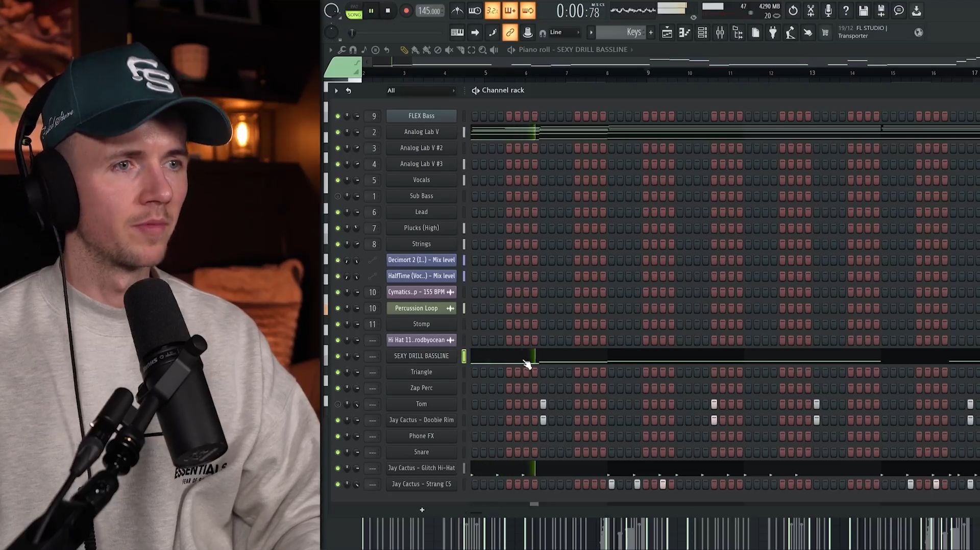Toggle step editing mode icon
The height and width of the screenshot is (550, 980).
(493, 33)
